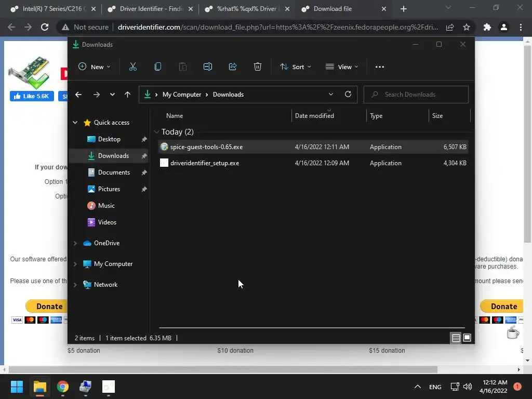The height and width of the screenshot is (399, 532).
Task: Open the Sort dropdown
Action: (295, 67)
